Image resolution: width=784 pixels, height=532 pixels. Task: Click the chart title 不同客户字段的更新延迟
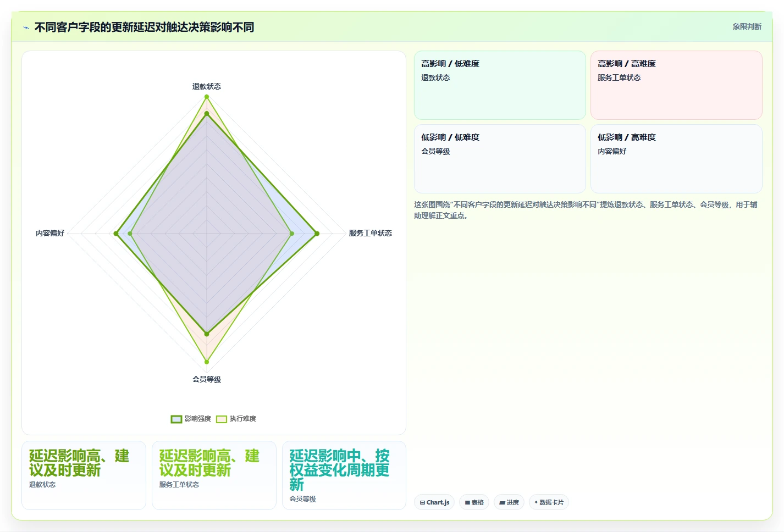[x=144, y=27]
